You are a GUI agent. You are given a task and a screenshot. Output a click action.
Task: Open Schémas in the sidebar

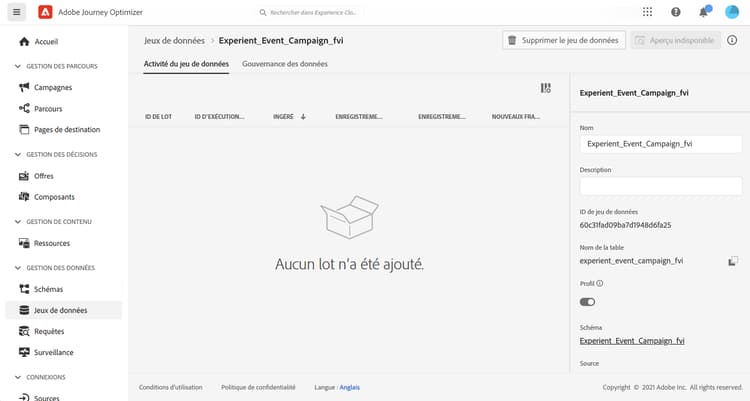click(48, 289)
